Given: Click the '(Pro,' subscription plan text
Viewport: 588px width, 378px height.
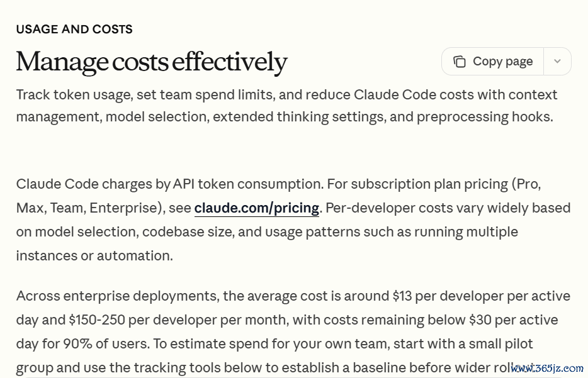Looking at the screenshot, I should click(x=526, y=184).
